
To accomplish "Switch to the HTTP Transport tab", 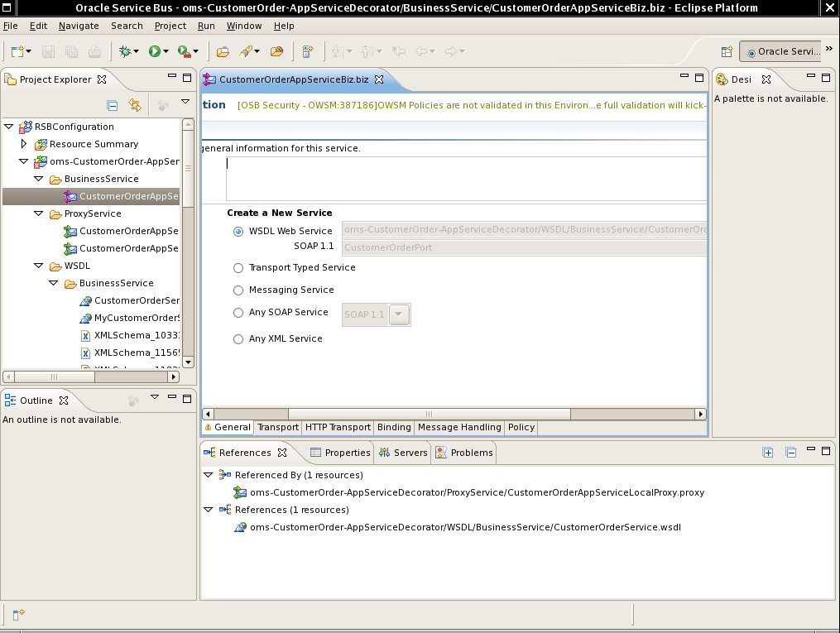I will [x=338, y=427].
